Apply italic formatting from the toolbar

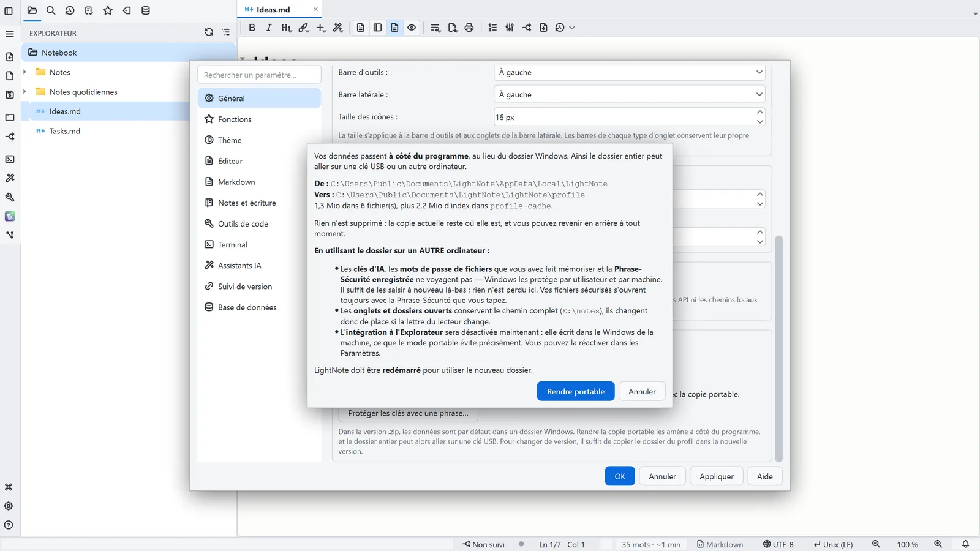[x=269, y=28]
